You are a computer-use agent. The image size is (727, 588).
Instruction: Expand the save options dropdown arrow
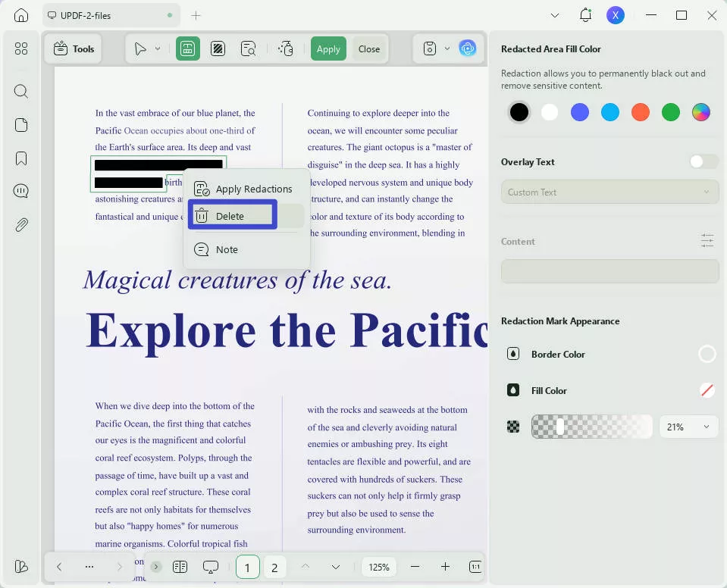447,48
